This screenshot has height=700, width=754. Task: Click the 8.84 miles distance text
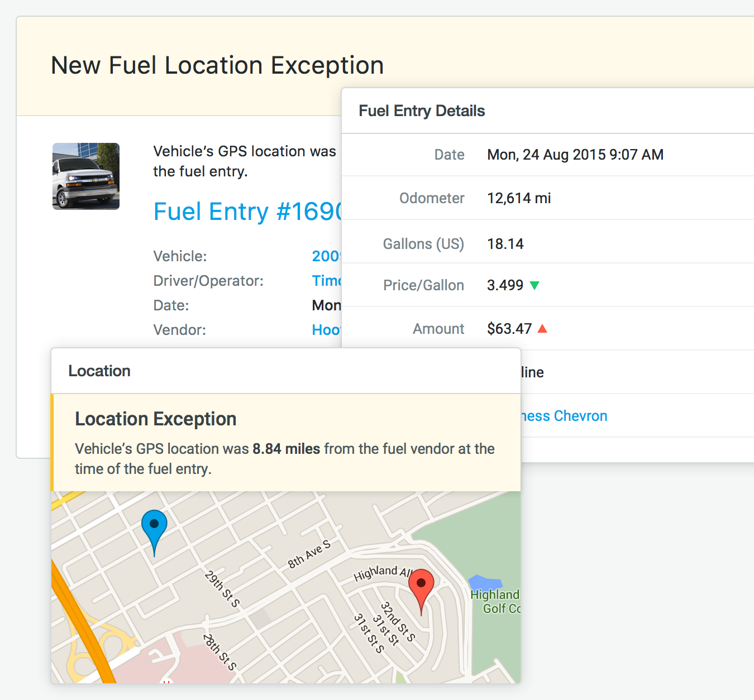pos(286,449)
